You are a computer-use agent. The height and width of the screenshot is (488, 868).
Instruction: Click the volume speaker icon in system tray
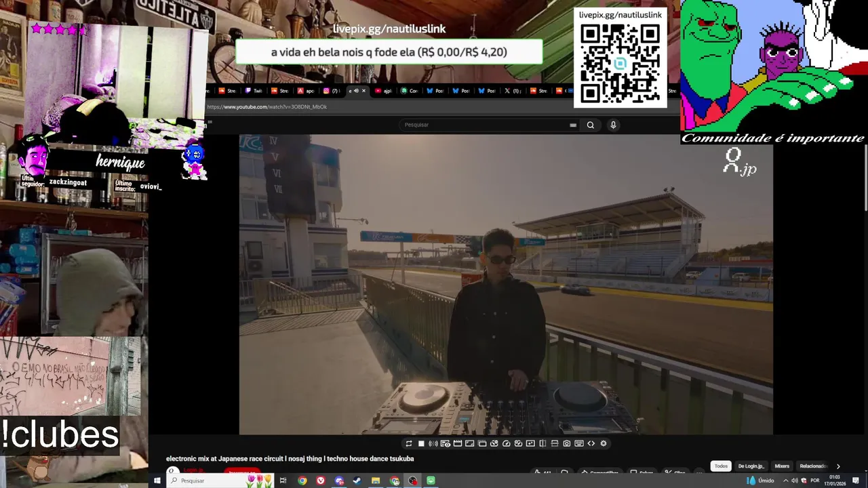[794, 481]
